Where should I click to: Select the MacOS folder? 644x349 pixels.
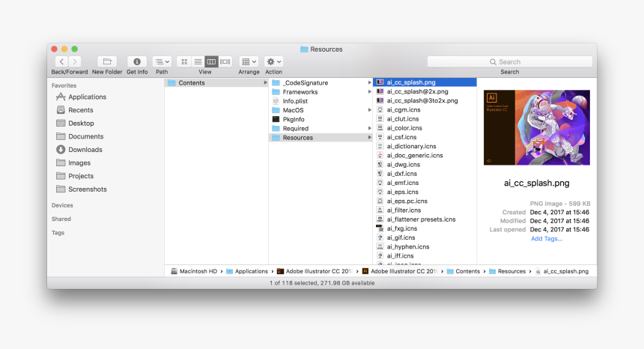(x=321, y=110)
